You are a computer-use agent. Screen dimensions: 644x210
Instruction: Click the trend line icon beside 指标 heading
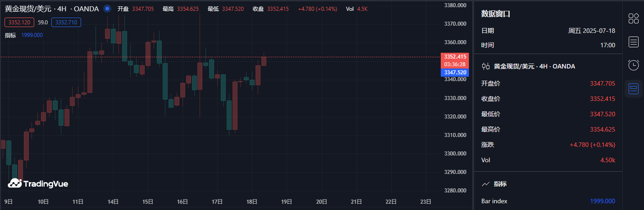coord(486,184)
